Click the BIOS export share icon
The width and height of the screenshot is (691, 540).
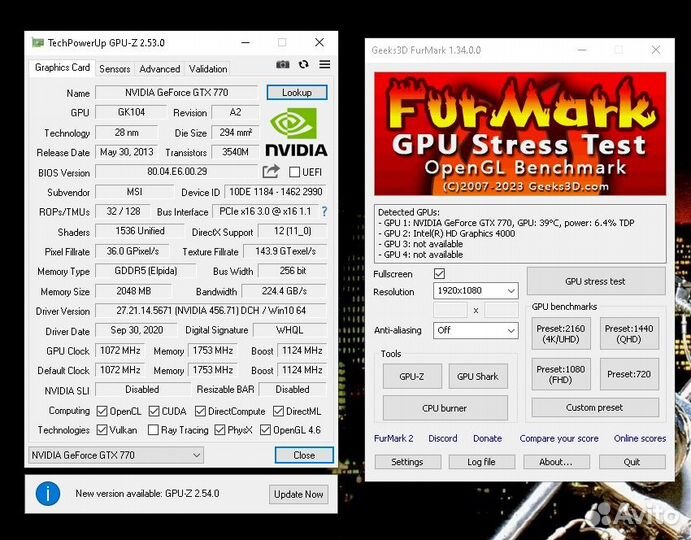click(x=271, y=171)
